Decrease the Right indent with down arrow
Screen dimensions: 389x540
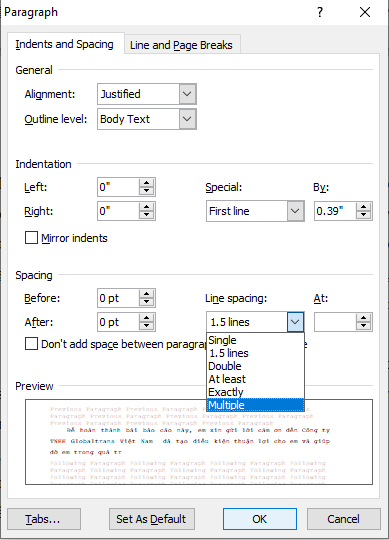[146, 215]
